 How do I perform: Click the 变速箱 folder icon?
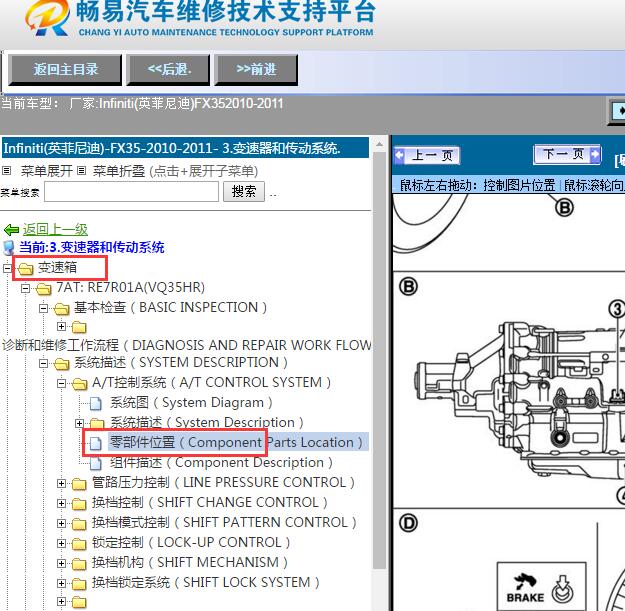point(26,269)
